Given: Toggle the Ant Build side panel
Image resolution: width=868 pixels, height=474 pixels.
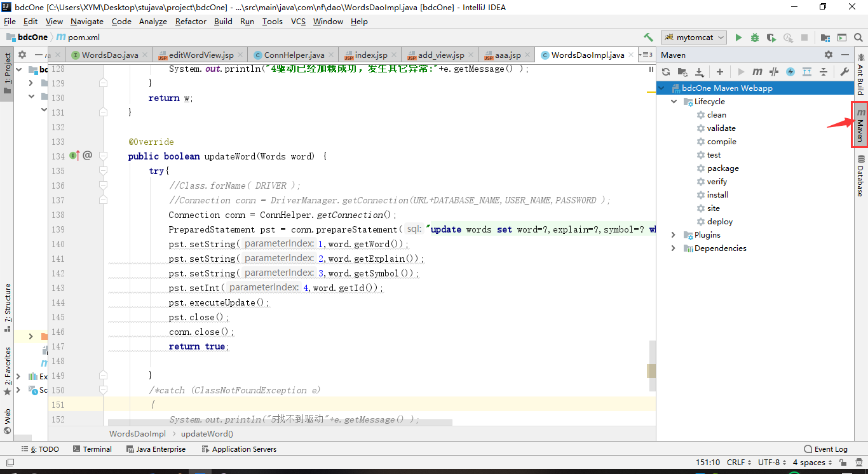Looking at the screenshot, I should 860,74.
